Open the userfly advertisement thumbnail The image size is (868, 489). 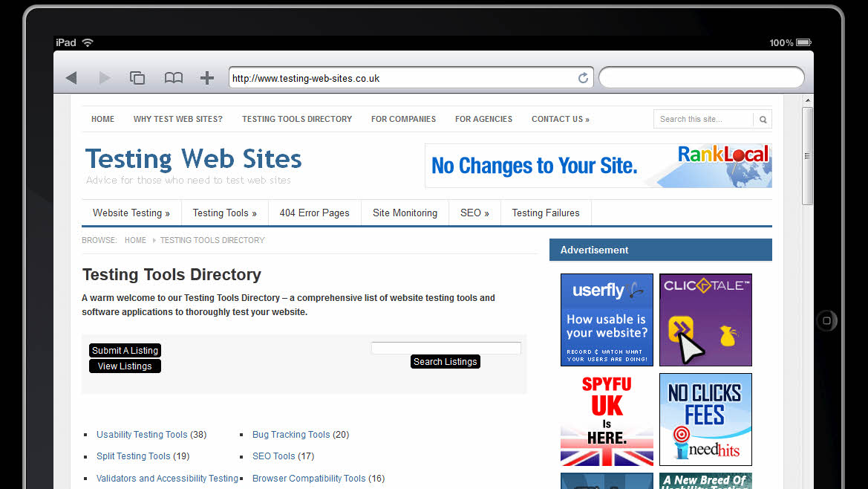click(x=607, y=320)
